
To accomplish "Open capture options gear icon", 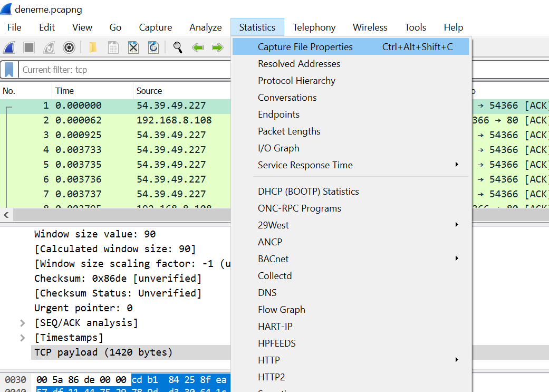I will tap(69, 47).
